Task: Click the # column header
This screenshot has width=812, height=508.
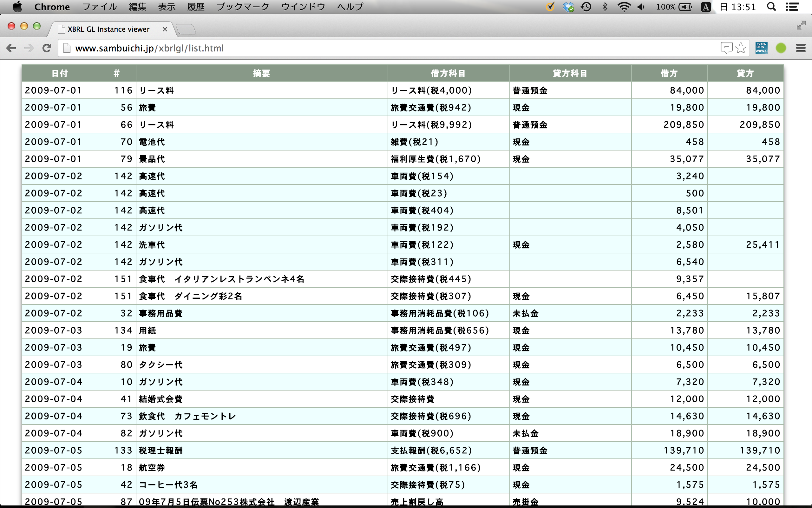Action: click(x=117, y=73)
